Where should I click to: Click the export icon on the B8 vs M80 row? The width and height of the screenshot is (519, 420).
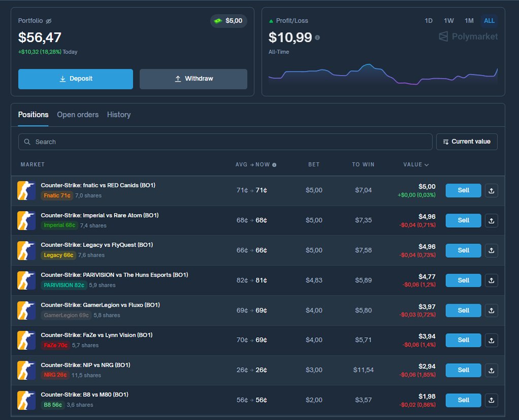491,400
